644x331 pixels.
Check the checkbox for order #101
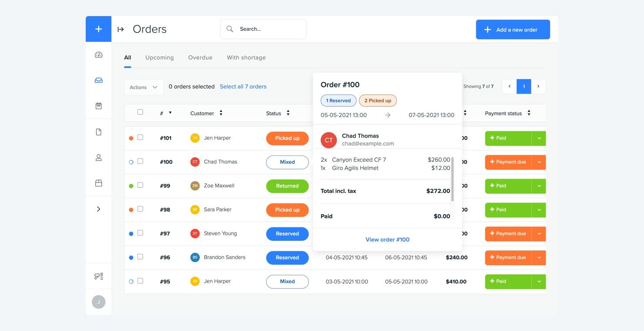pos(140,137)
